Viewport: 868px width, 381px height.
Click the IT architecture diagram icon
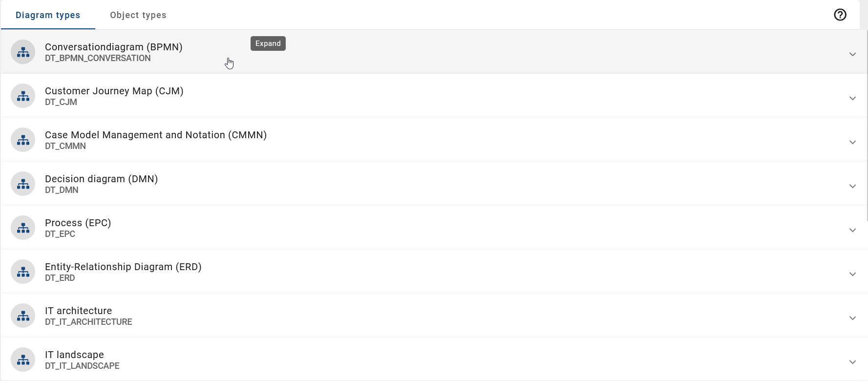pyautogui.click(x=22, y=316)
